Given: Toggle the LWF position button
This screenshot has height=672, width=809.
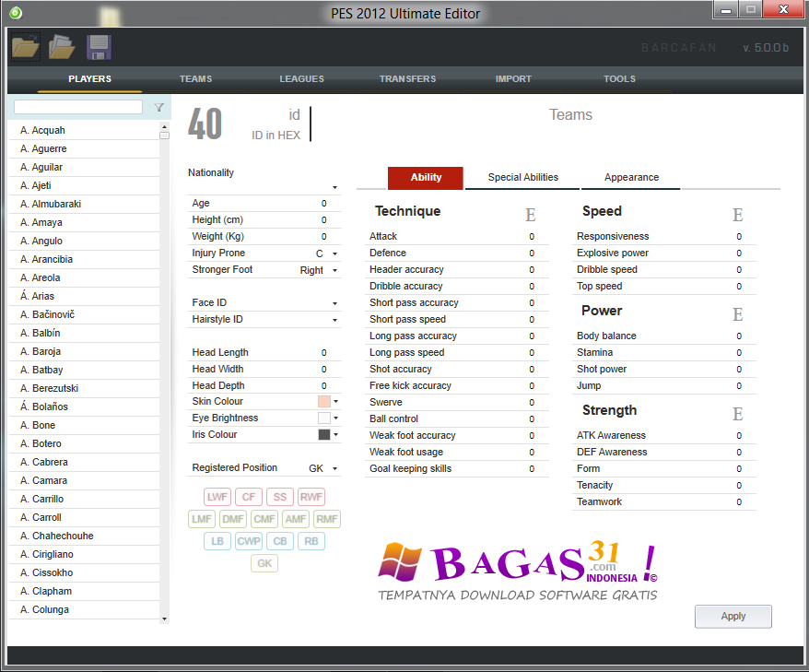Looking at the screenshot, I should (217, 497).
